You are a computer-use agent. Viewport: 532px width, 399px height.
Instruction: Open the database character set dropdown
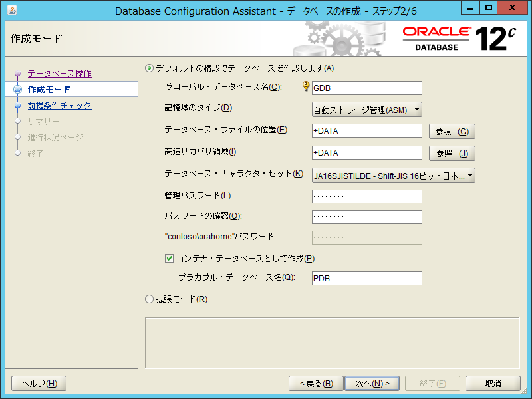click(x=393, y=176)
